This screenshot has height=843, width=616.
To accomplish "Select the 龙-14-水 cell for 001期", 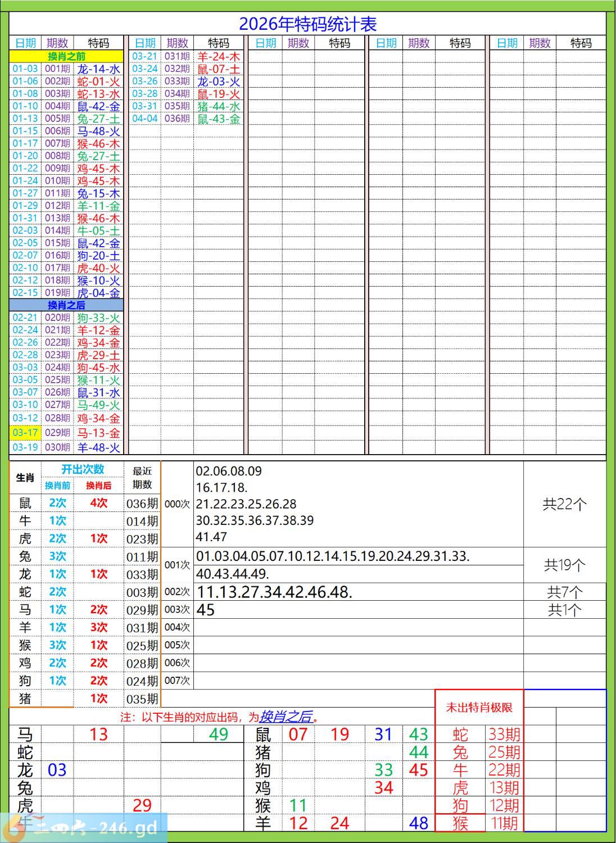I will [x=99, y=69].
